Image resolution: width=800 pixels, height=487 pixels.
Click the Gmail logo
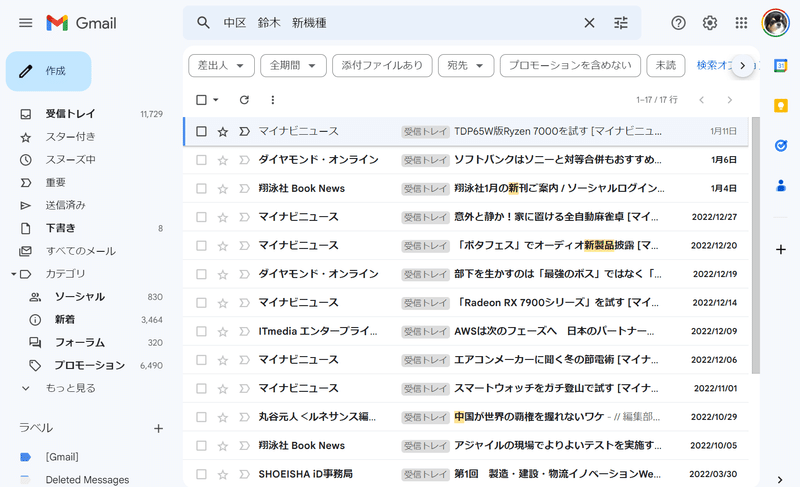[x=81, y=23]
